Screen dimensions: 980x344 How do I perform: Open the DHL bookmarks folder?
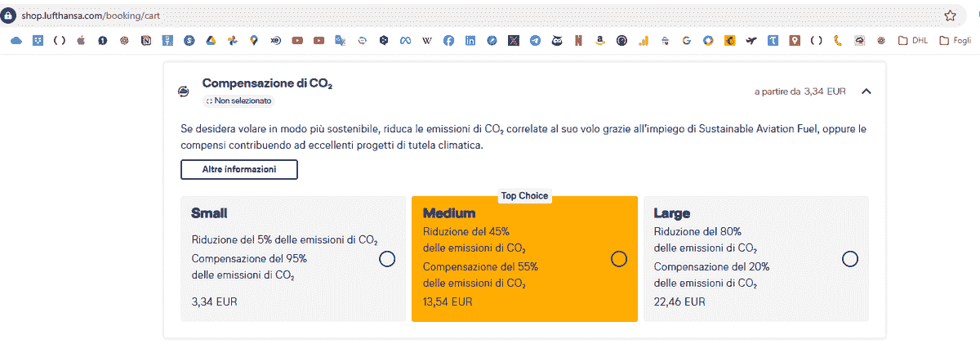point(912,40)
